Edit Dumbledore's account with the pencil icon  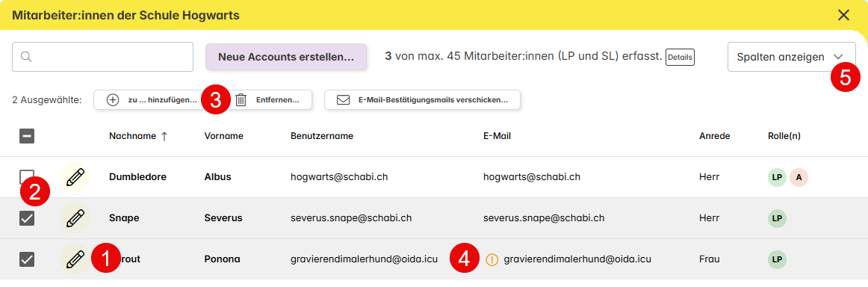[75, 177]
